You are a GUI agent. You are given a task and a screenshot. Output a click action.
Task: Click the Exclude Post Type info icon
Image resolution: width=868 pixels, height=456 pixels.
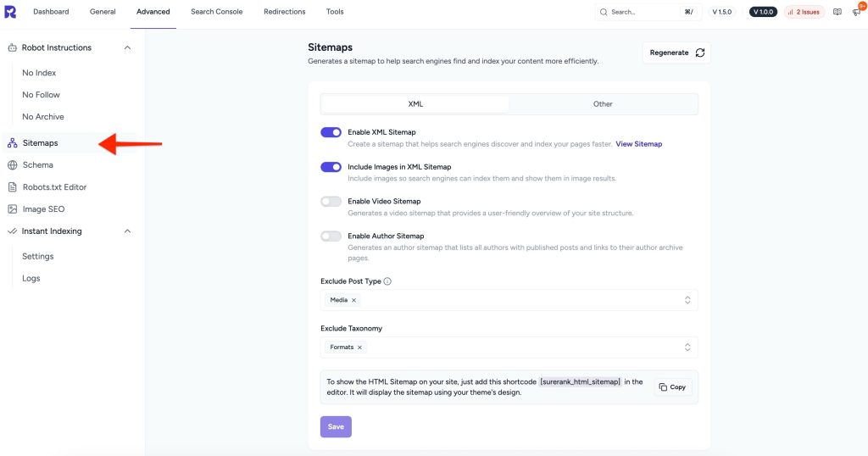(x=387, y=281)
